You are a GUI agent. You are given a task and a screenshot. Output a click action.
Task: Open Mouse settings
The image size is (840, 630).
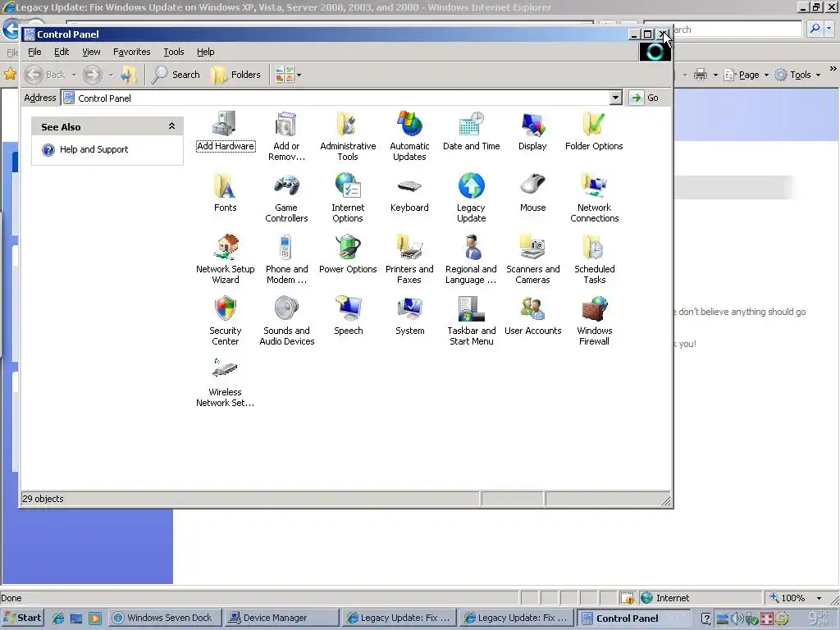pos(532,193)
